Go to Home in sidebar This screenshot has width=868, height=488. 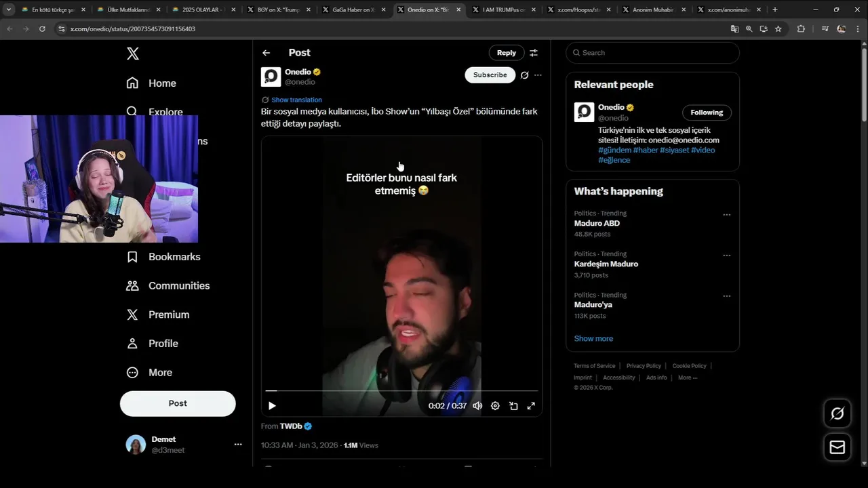151,83
